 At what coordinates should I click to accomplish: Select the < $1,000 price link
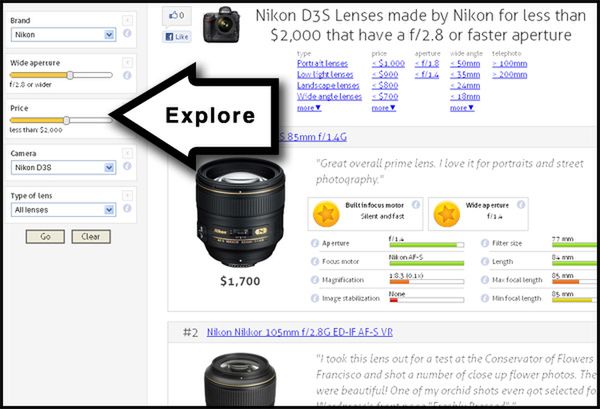tap(388, 64)
